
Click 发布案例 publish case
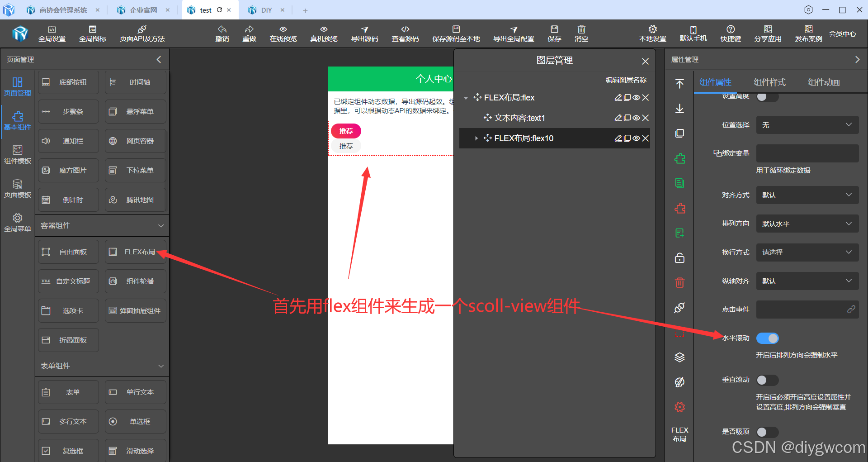(808, 34)
